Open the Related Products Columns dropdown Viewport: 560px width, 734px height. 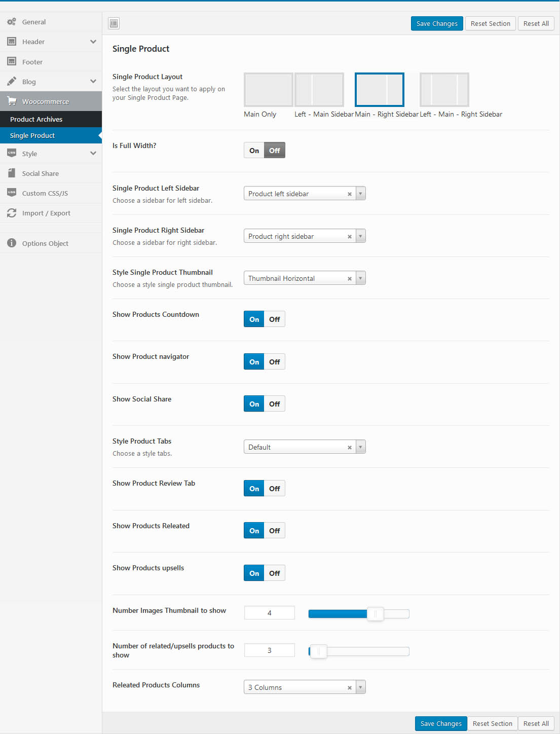(360, 687)
